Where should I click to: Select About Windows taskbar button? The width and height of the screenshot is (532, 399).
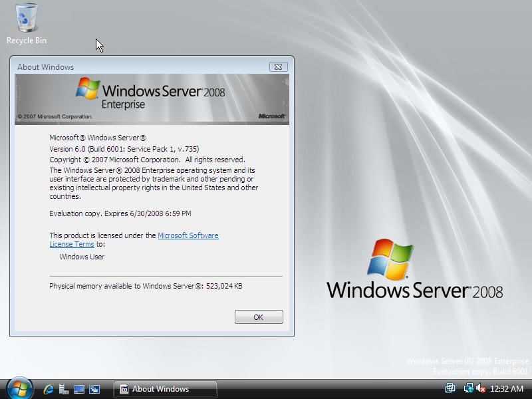pos(166,389)
